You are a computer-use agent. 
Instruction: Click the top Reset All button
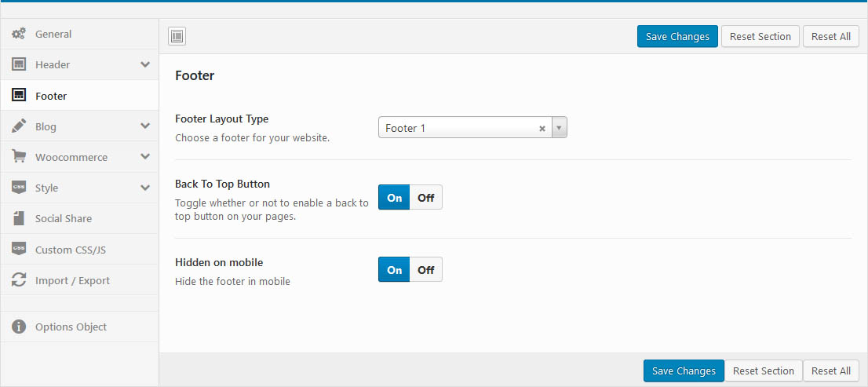[x=830, y=36]
